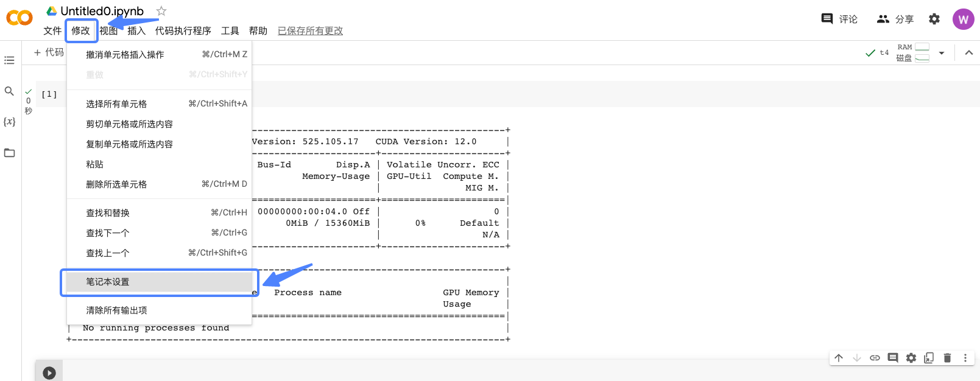Select 笔记本设置 from the menu
980x381 pixels.
pos(108,282)
